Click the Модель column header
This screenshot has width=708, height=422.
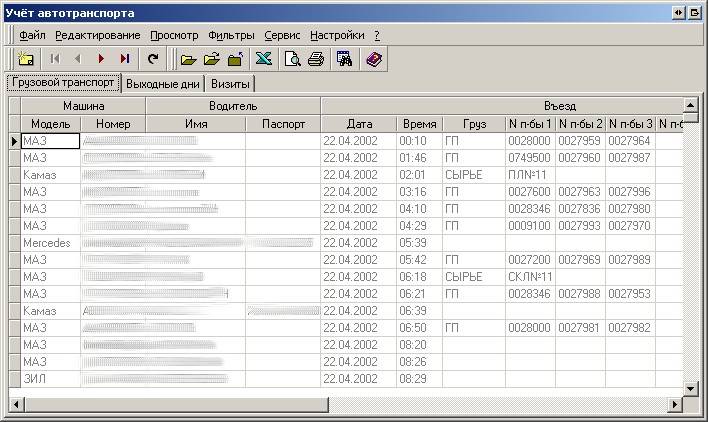coord(51,124)
